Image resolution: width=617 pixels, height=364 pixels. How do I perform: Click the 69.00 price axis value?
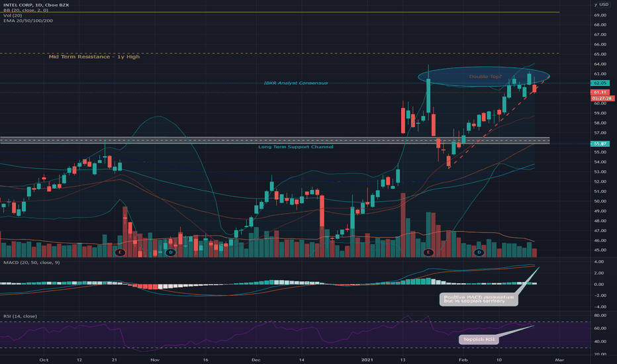600,15
